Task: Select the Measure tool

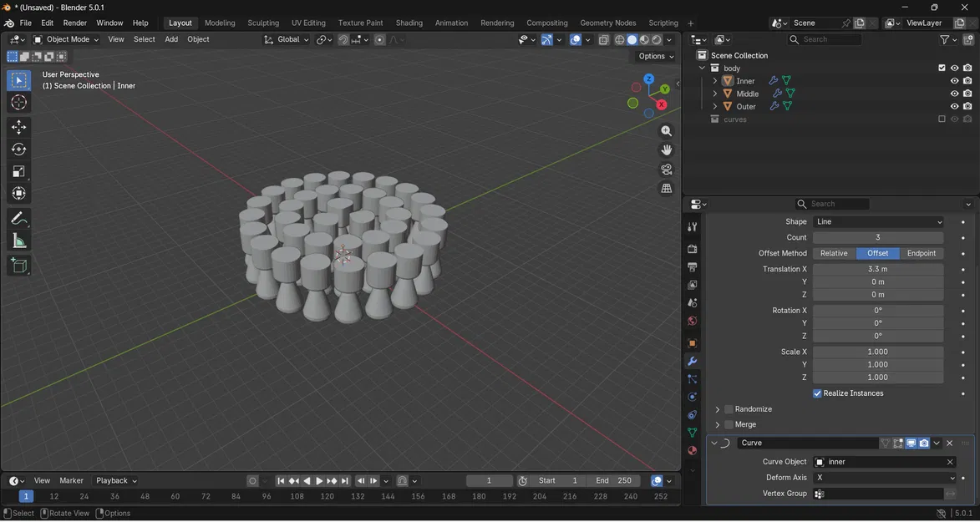Action: tap(18, 241)
